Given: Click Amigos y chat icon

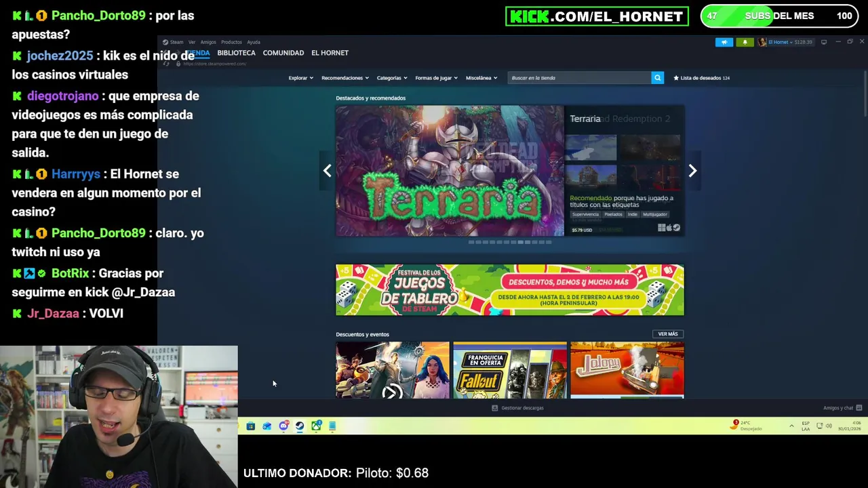Looking at the screenshot, I should point(859,408).
